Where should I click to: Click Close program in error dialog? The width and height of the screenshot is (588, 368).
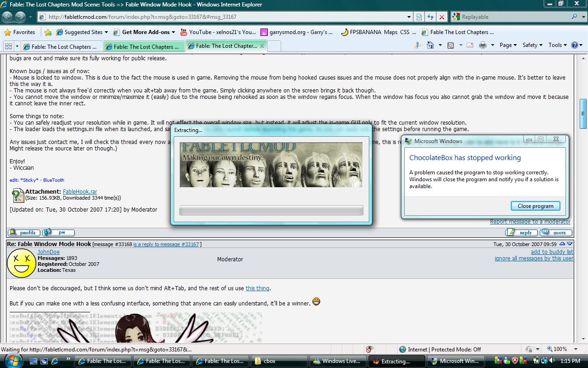click(535, 206)
